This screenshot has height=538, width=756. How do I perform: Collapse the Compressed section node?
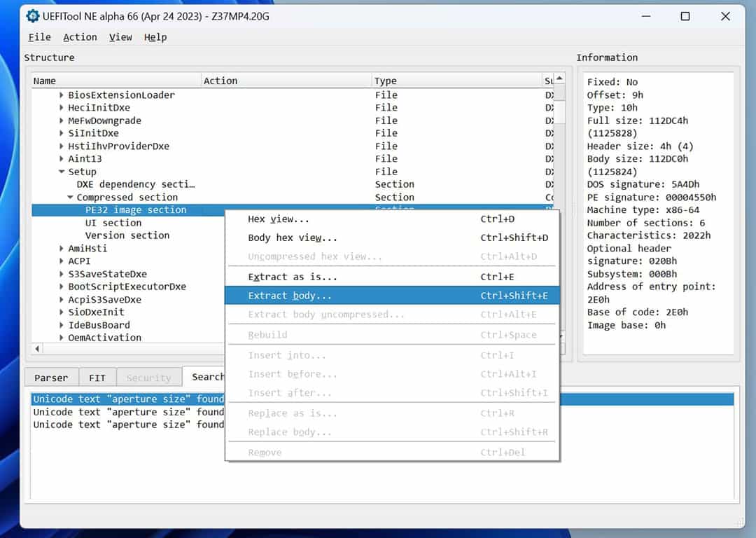coord(70,198)
